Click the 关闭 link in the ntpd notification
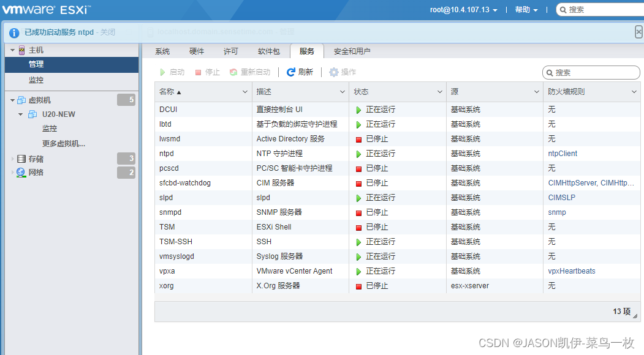The width and height of the screenshot is (644, 355). coord(108,32)
